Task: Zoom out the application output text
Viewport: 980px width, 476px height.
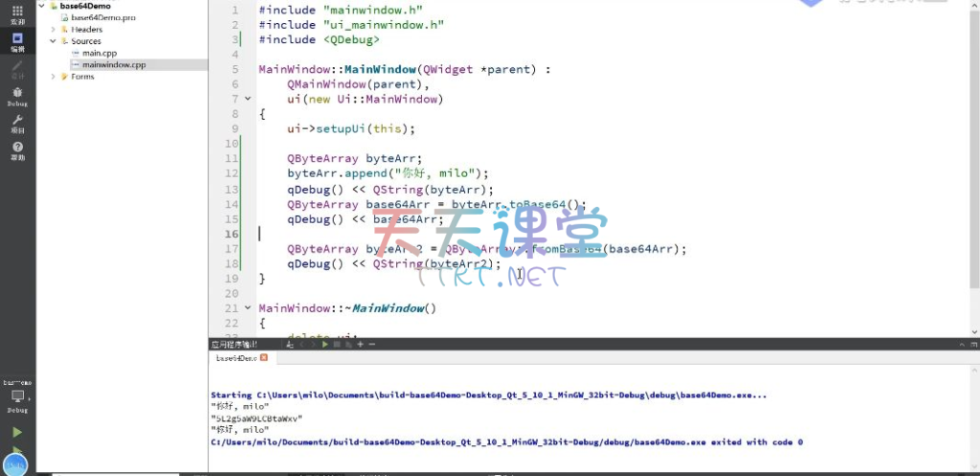Action: point(370,344)
